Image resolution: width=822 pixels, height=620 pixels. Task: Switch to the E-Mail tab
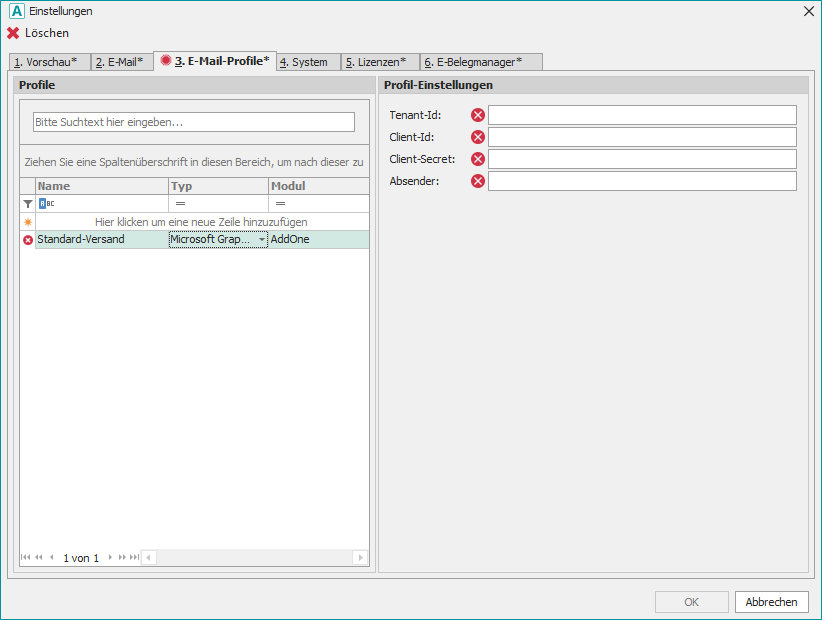[x=122, y=62]
